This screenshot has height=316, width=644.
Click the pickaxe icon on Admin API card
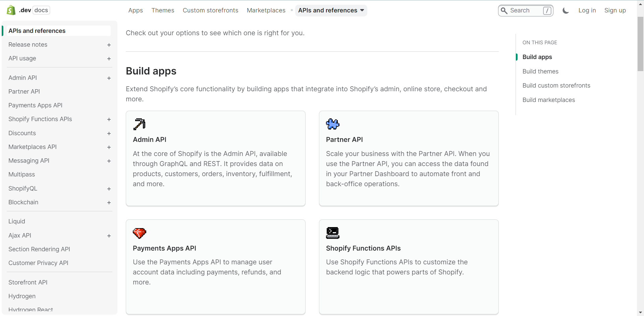pyautogui.click(x=139, y=124)
